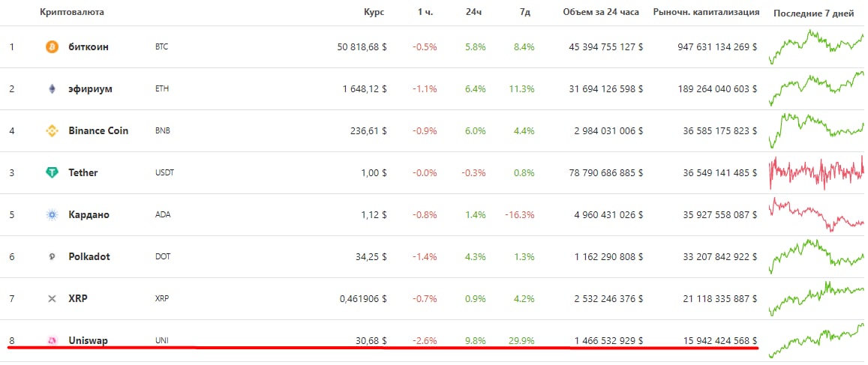This screenshot has width=868, height=365.
Task: View Bitcoin 7-day sparkline chart
Action: point(816,47)
